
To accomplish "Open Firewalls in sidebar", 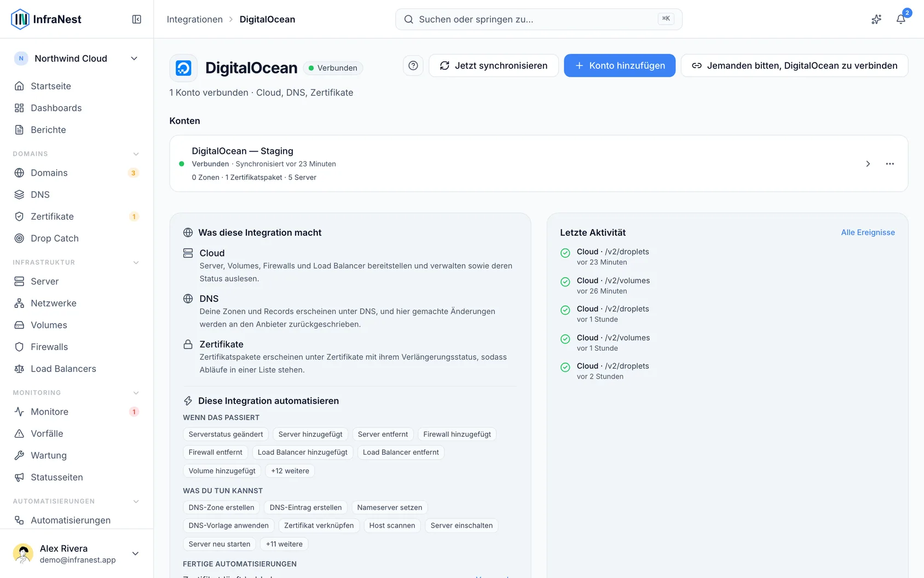I will click(77, 347).
